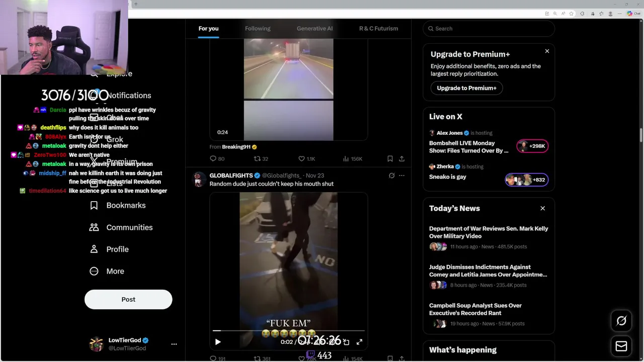Viewport: 644px width, 362px height.
Task: Open the More menu in sidebar
Action: [x=107, y=271]
